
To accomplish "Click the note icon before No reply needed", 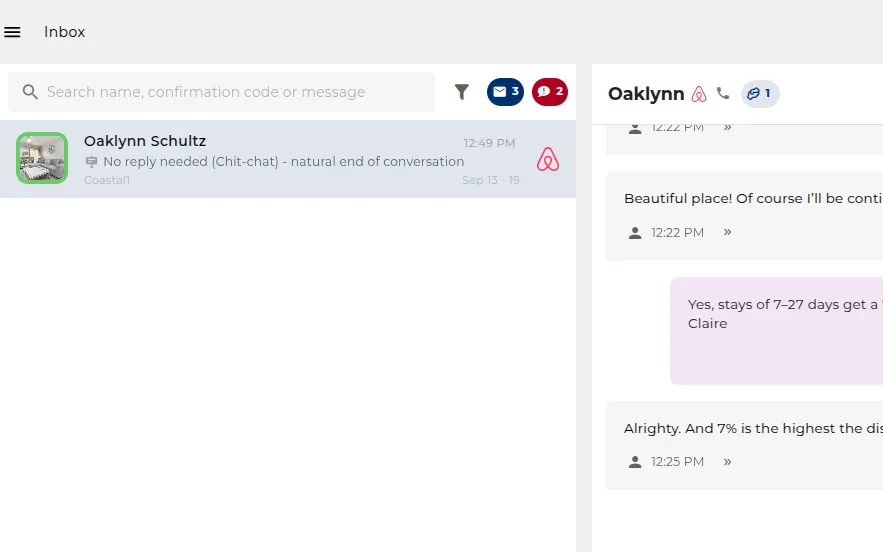I will tap(91, 162).
